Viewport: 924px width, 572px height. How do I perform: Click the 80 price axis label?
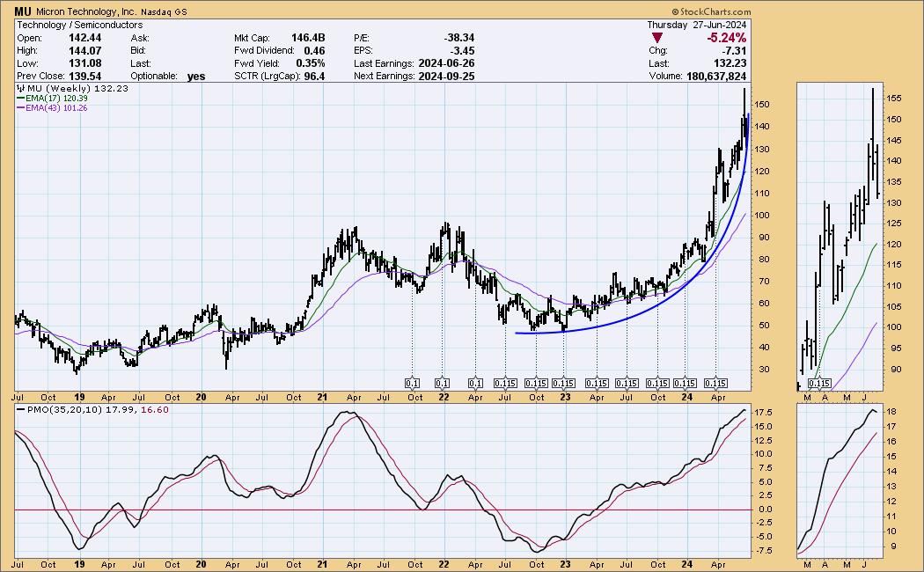763,260
